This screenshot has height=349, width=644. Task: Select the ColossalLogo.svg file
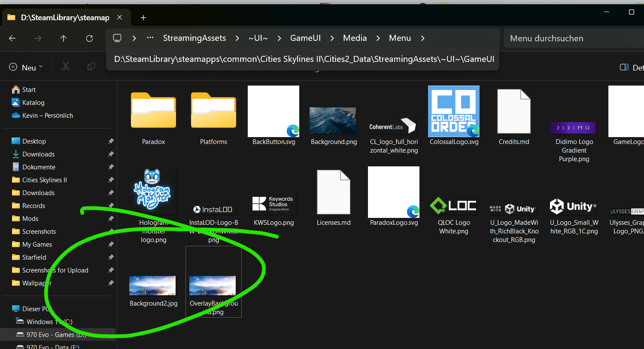click(x=454, y=116)
